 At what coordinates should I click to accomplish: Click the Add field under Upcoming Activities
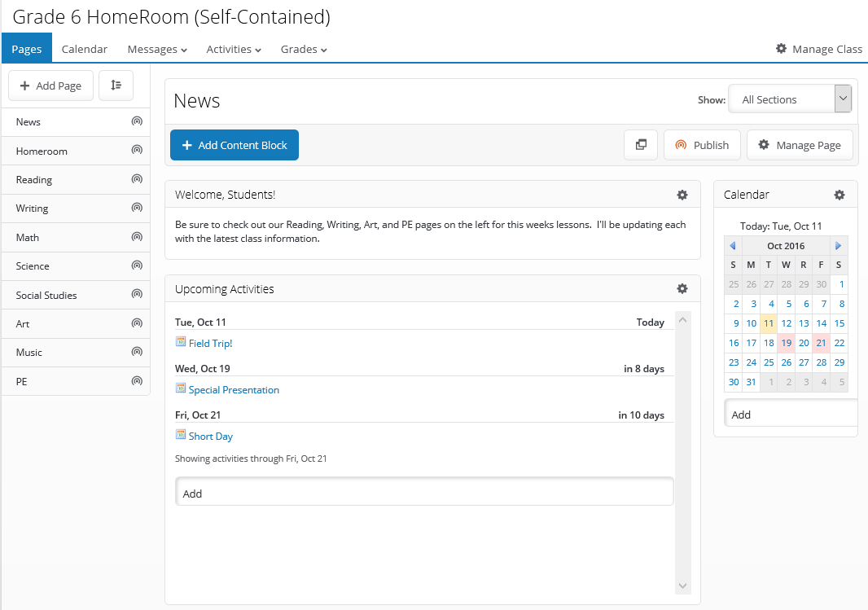pos(424,493)
